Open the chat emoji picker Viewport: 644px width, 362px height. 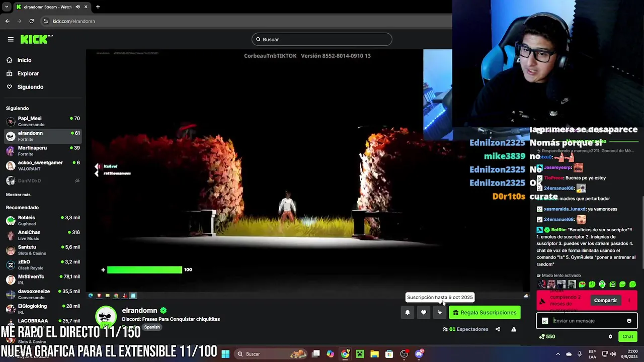[x=629, y=321]
